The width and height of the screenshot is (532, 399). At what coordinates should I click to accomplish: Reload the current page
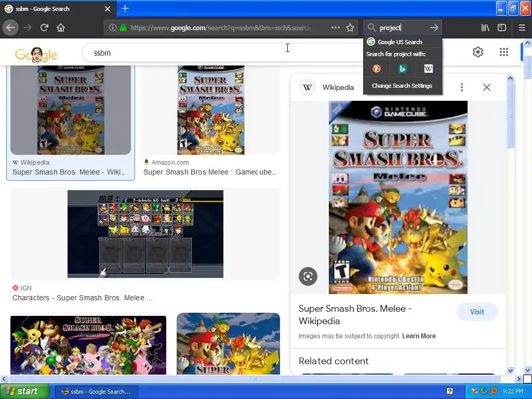[x=44, y=28]
